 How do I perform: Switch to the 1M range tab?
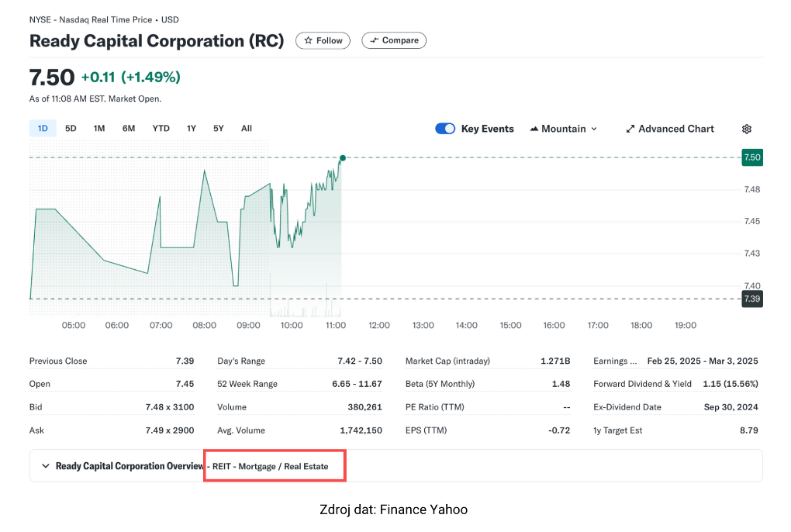coord(99,129)
